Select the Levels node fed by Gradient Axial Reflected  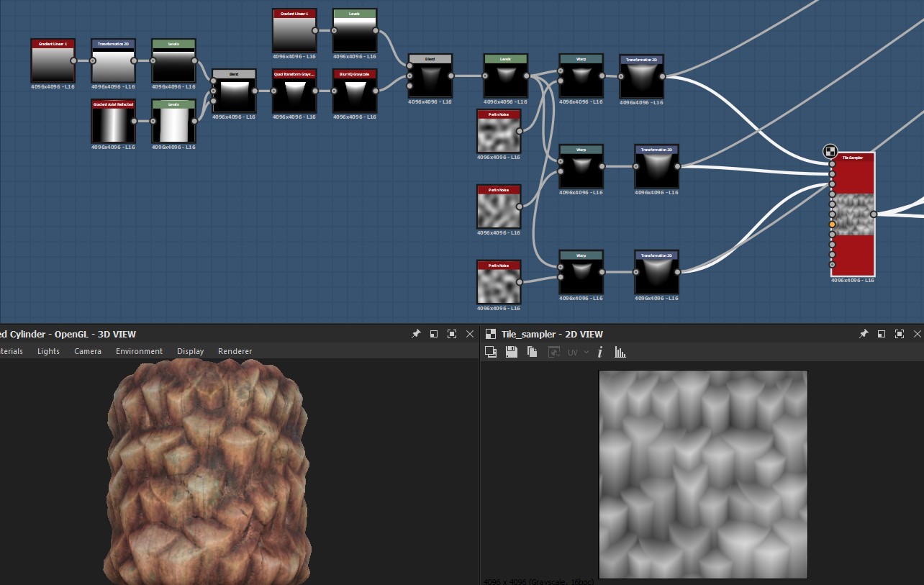174,121
